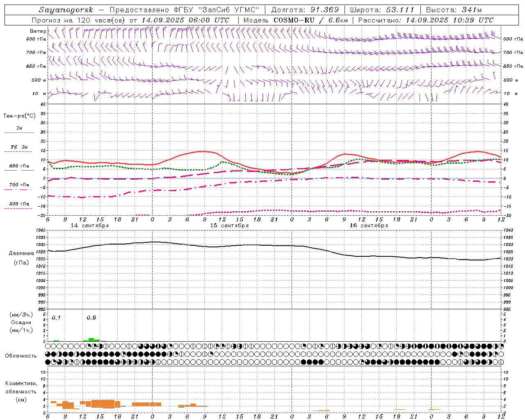
Task: Click the "Высота: 341м" elevation text
Action: point(454,10)
